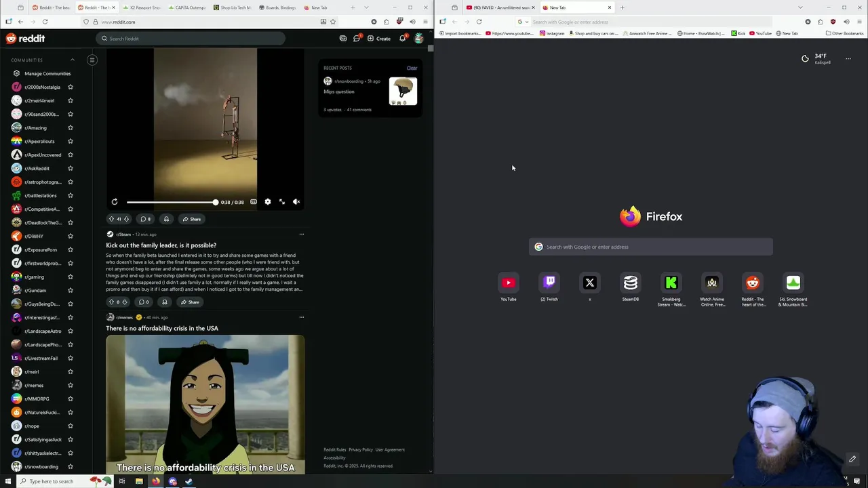The image size is (868, 488).
Task: Bookmark reddit.com with star icon
Action: (x=333, y=22)
